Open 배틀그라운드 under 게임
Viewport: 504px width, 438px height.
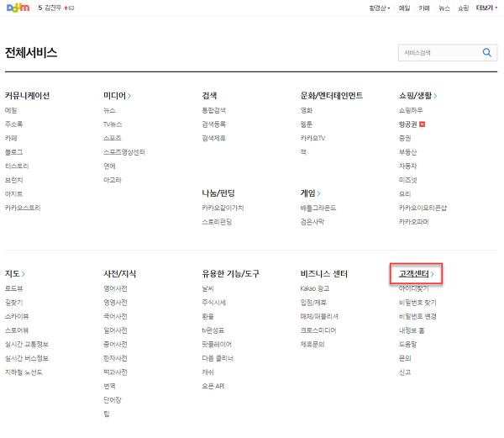[x=318, y=208]
